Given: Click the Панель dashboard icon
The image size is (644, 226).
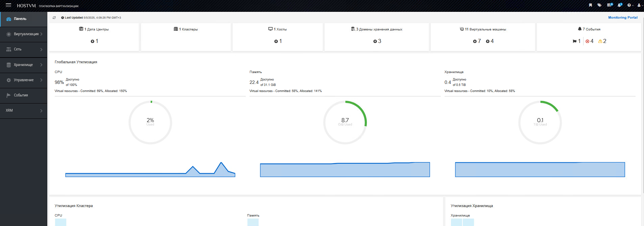Looking at the screenshot, I should tap(9, 19).
